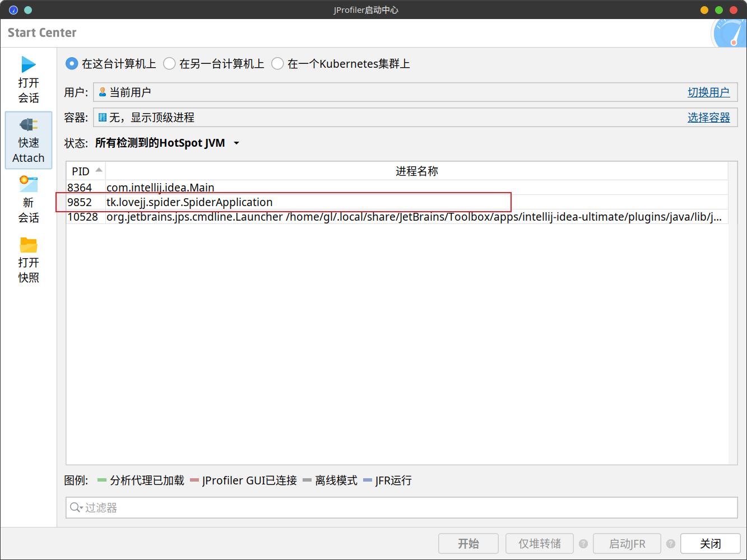Choose 在一个Kubernetes集群上 radio option

pyautogui.click(x=277, y=64)
